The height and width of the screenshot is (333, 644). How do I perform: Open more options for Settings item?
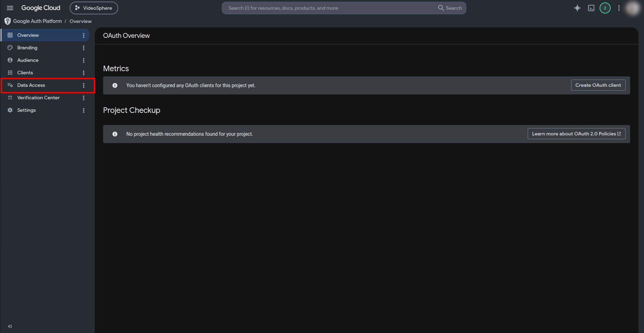(x=84, y=110)
